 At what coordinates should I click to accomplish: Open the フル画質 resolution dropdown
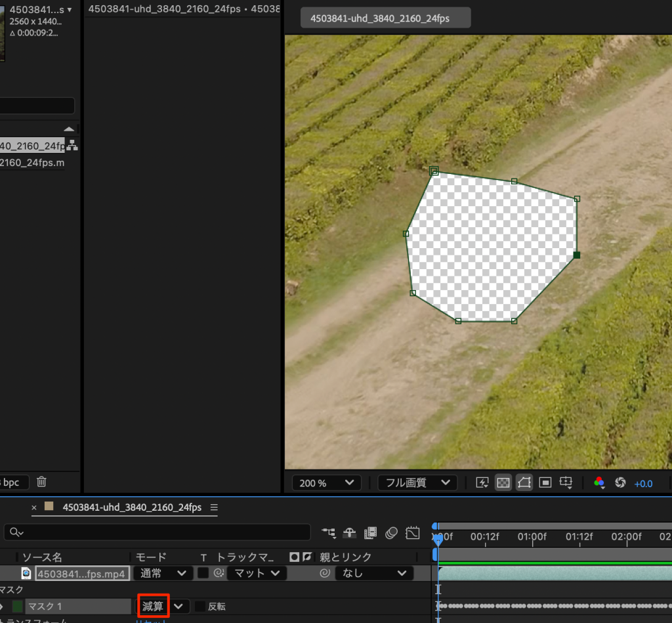(x=417, y=483)
